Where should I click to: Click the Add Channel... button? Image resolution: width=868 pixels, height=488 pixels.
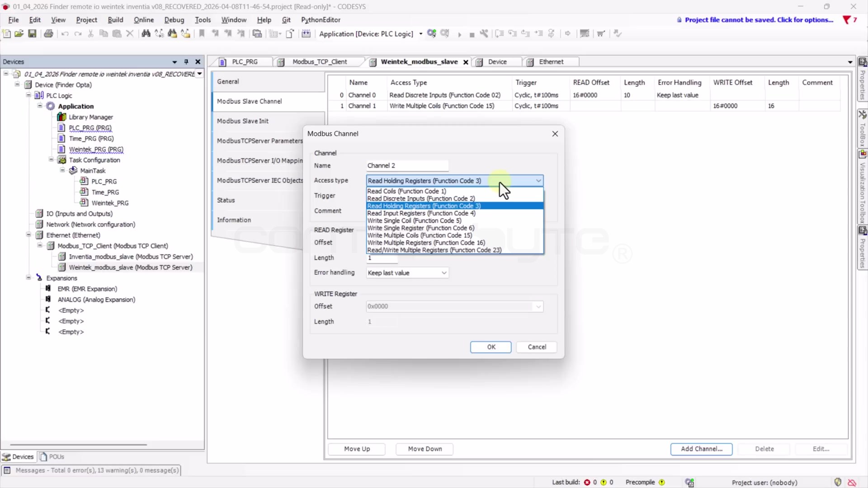point(701,449)
